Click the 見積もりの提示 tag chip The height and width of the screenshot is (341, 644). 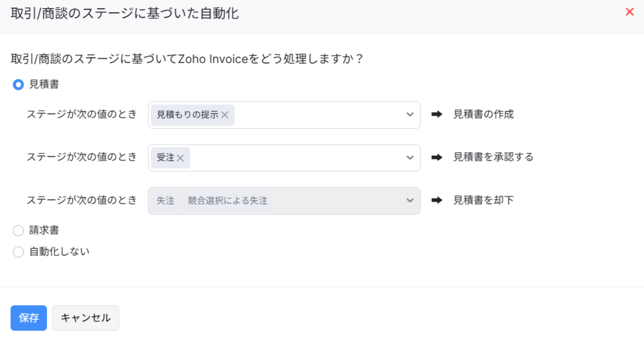(187, 115)
